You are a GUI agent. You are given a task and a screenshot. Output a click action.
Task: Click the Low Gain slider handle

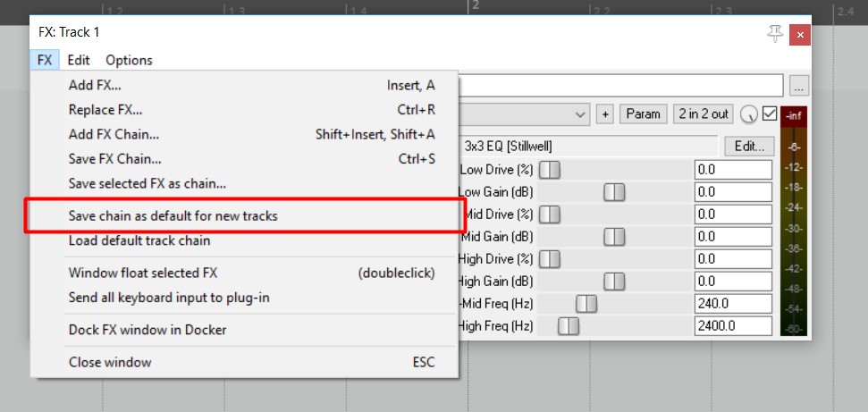coord(614,191)
